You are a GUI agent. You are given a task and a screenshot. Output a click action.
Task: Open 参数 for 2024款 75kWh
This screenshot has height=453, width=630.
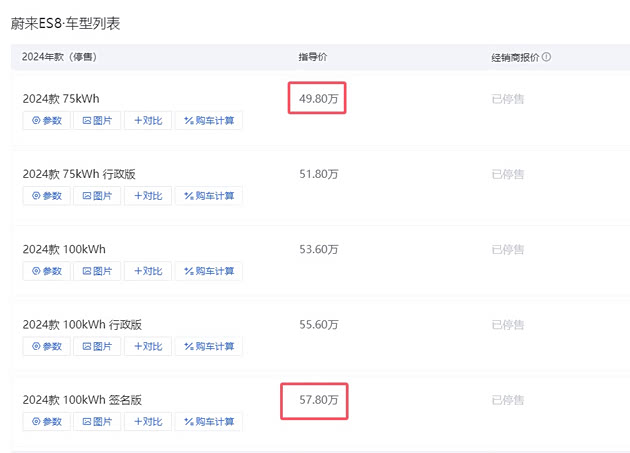[46, 121]
